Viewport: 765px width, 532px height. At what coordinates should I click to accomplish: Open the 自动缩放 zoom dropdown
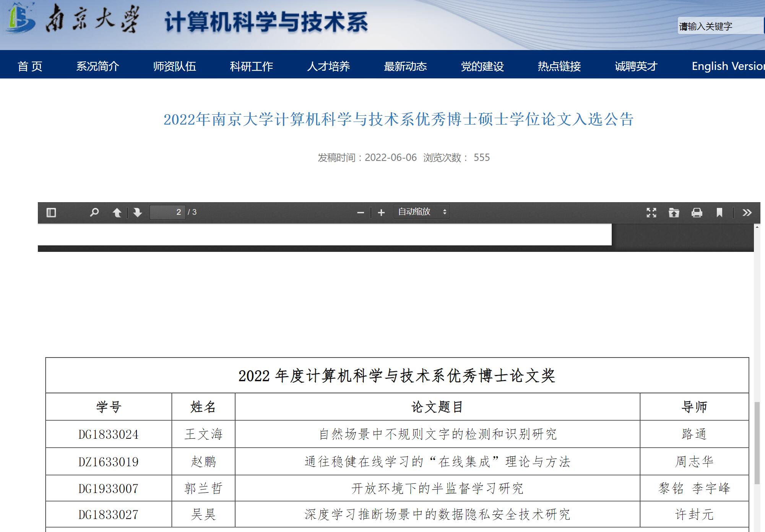pos(421,212)
